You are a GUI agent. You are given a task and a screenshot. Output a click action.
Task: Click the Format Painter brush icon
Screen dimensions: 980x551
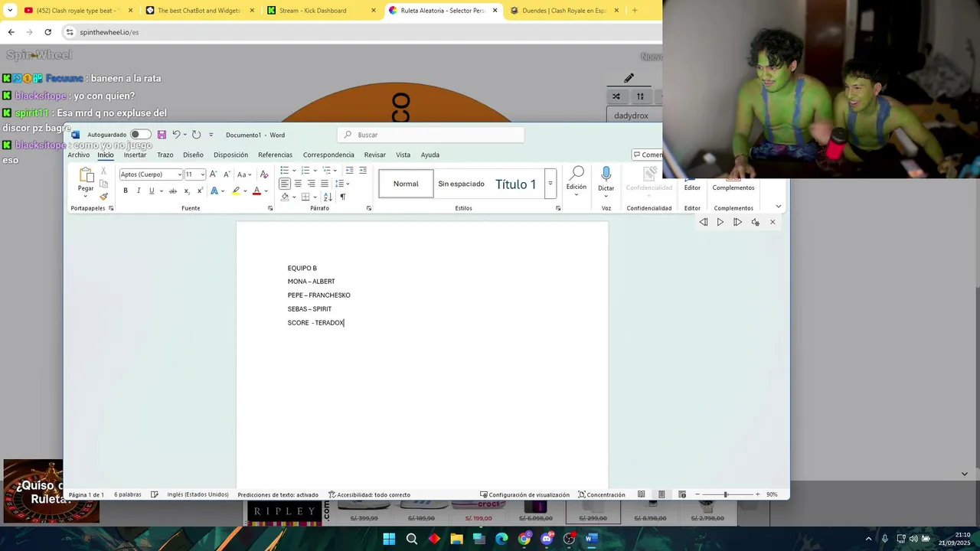click(103, 197)
